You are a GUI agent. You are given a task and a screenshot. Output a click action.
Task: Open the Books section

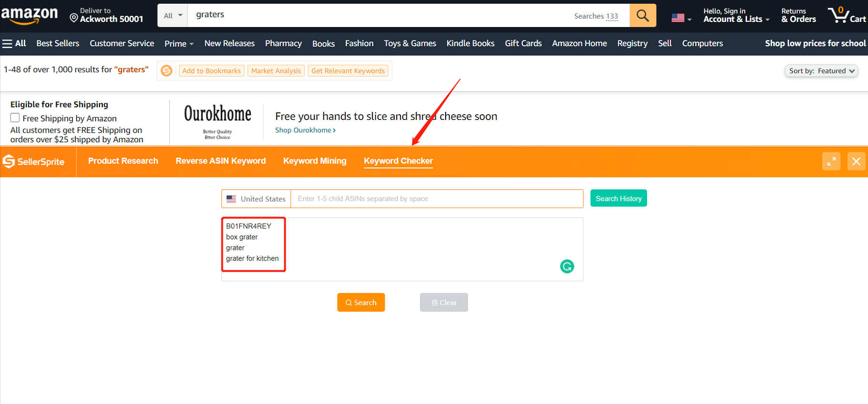[324, 44]
